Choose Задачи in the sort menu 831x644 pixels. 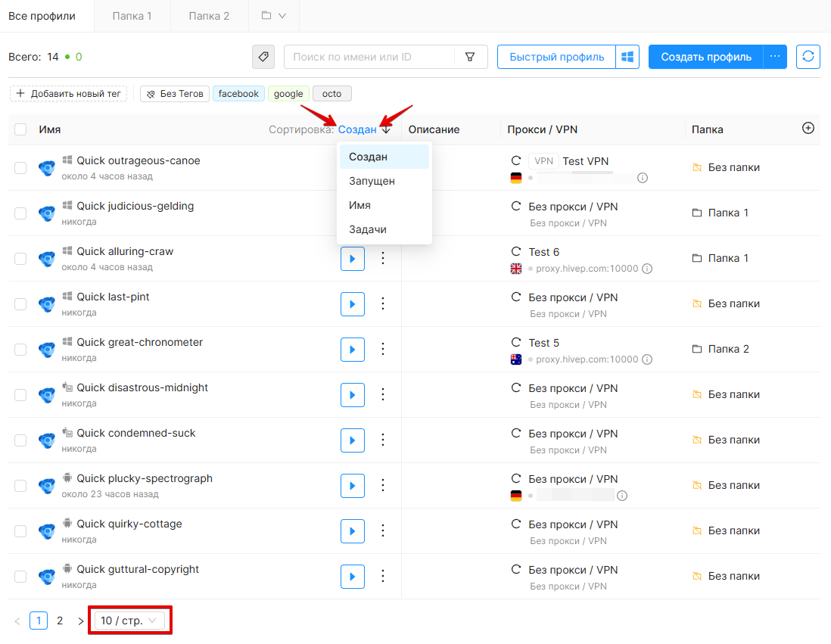[384, 229]
